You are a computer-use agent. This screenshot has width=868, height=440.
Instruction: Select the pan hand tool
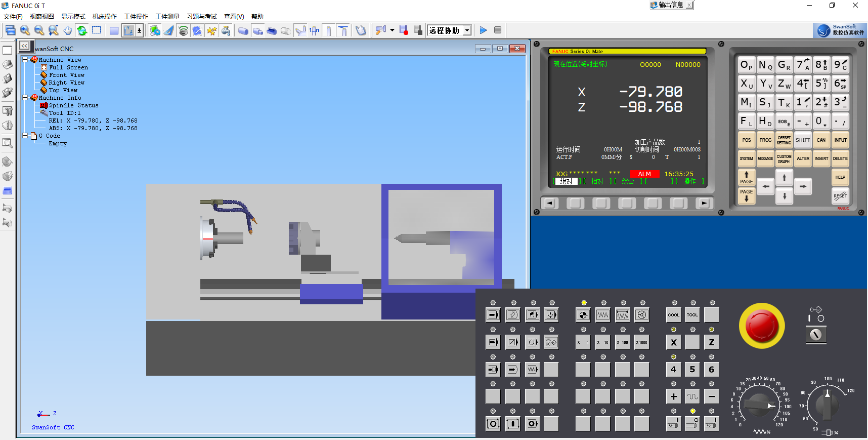[68, 30]
